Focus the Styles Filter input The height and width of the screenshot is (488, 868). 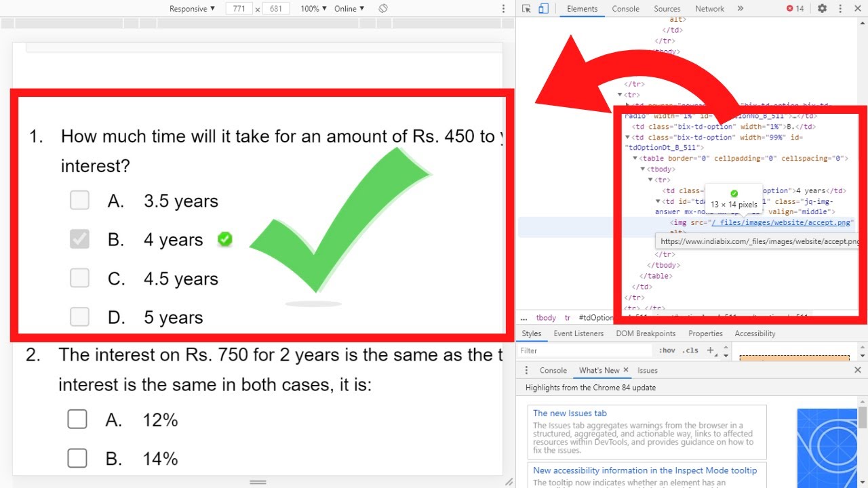click(585, 350)
